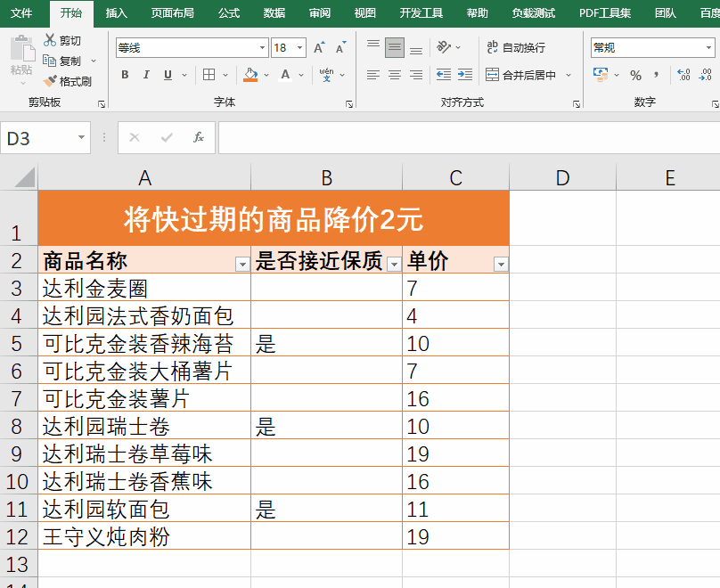720x588 pixels.
Task: Expand the fill color options arrow
Action: pyautogui.click(x=266, y=75)
